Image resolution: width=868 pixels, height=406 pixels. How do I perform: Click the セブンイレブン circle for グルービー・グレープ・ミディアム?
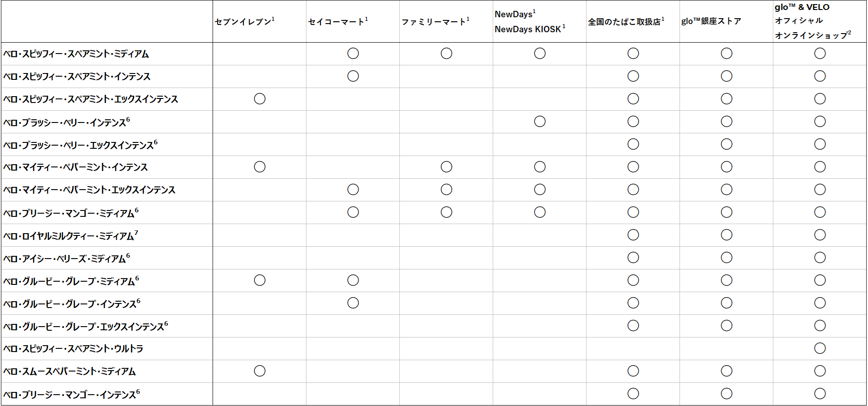(x=260, y=280)
